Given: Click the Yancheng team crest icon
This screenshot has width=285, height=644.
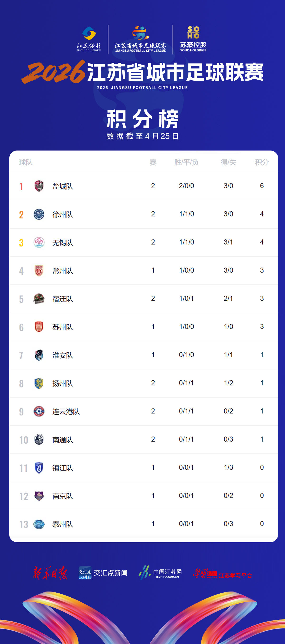Looking at the screenshot, I should 39,186.
